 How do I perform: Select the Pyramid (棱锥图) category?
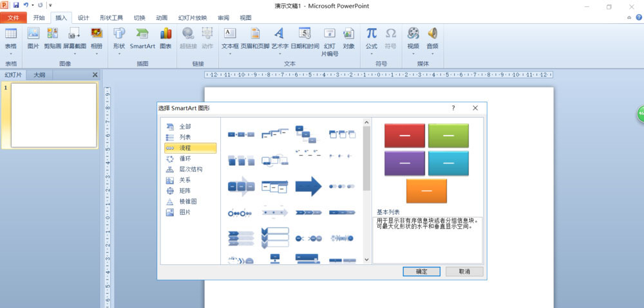point(190,202)
